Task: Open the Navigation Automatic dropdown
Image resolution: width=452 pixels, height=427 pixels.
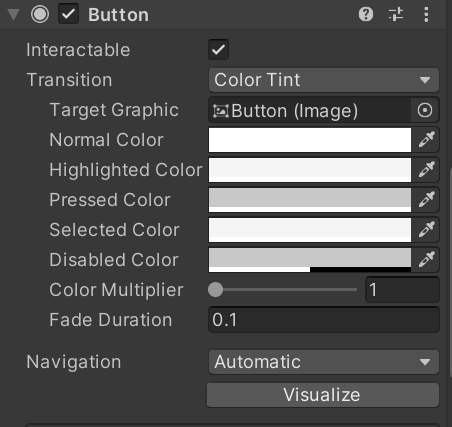Action: [x=324, y=362]
